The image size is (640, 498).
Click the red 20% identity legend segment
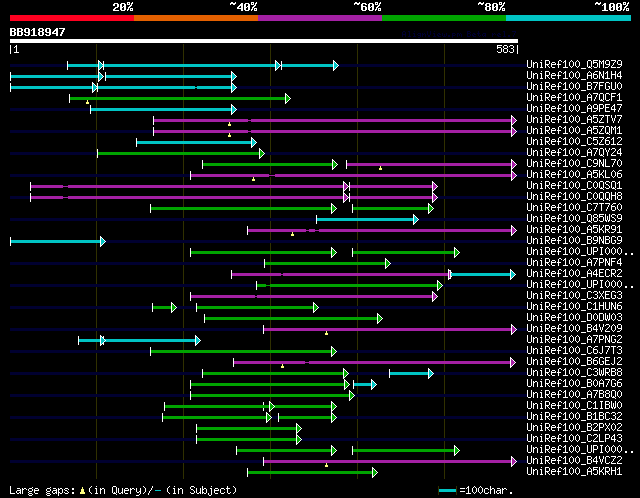(x=72, y=18)
